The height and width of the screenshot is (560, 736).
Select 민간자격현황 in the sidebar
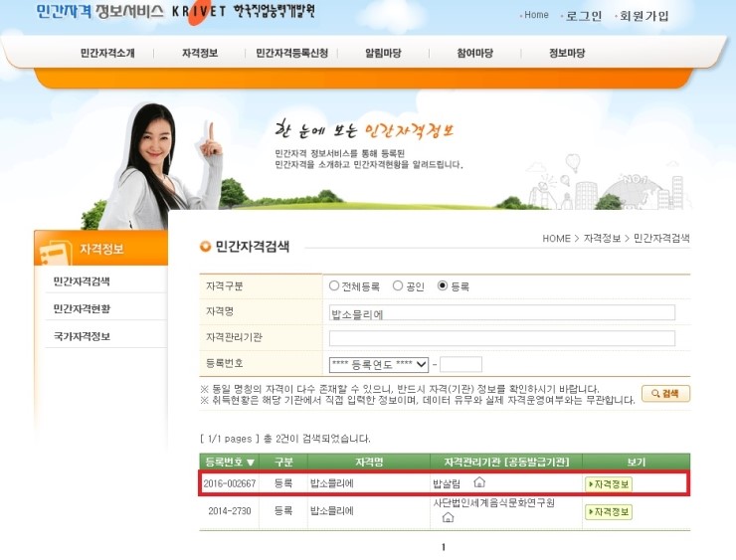(x=82, y=308)
